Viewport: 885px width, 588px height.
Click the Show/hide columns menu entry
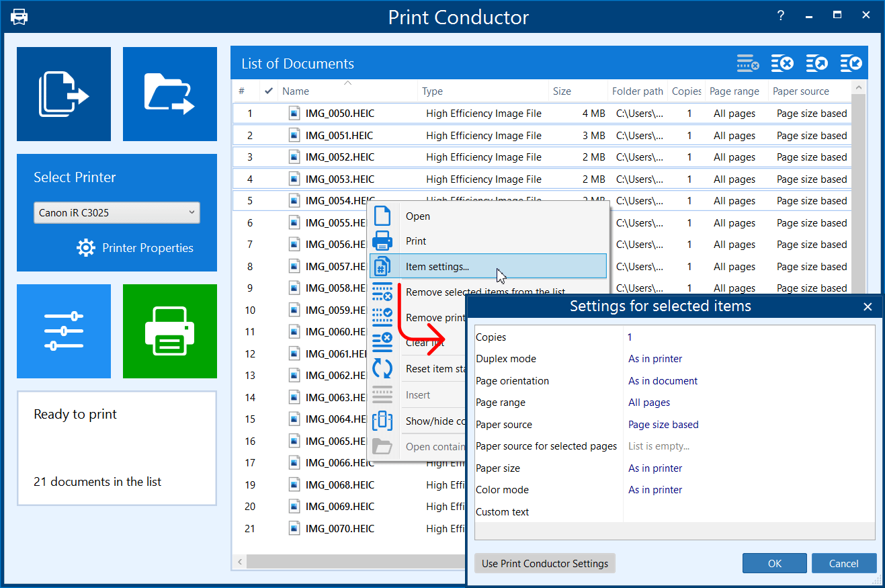435,421
